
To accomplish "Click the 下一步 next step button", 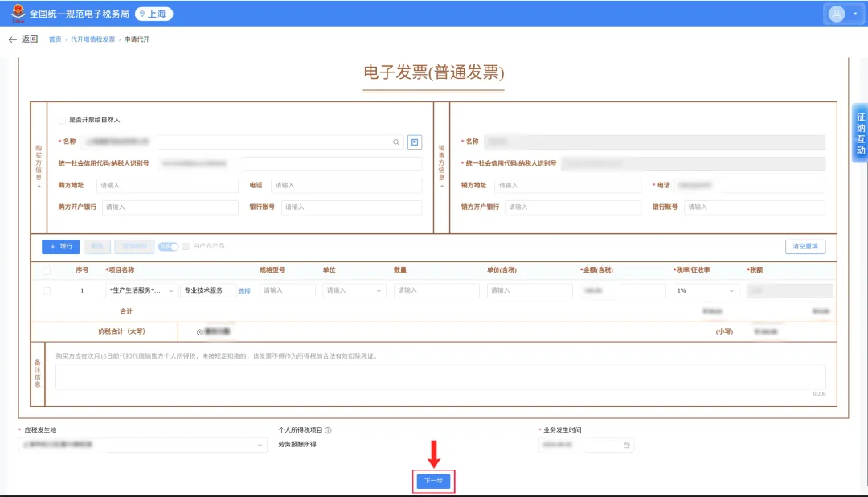I will coord(433,481).
